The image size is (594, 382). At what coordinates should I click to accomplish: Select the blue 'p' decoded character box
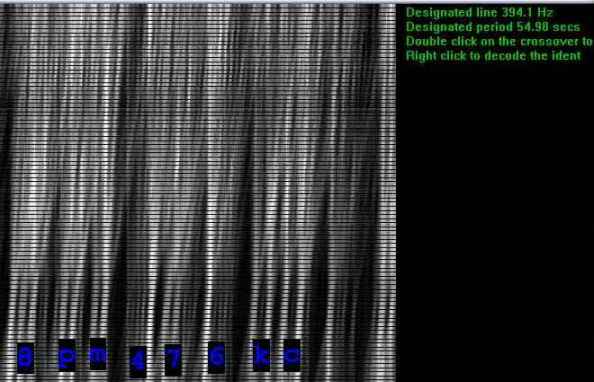[x=67, y=355]
